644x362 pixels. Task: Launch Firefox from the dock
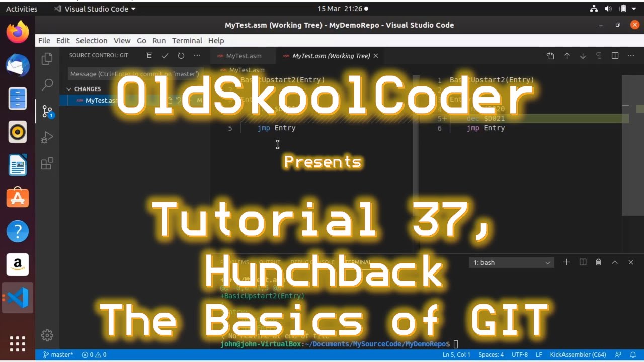(18, 32)
